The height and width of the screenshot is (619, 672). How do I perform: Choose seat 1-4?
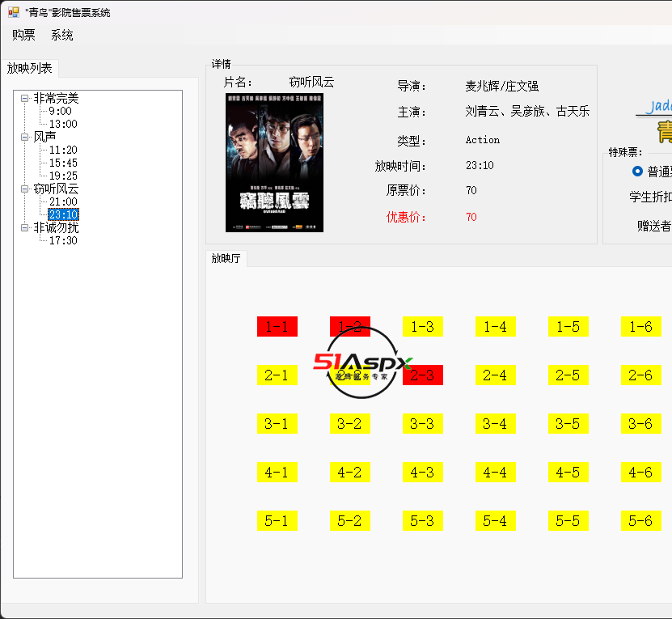tap(496, 326)
